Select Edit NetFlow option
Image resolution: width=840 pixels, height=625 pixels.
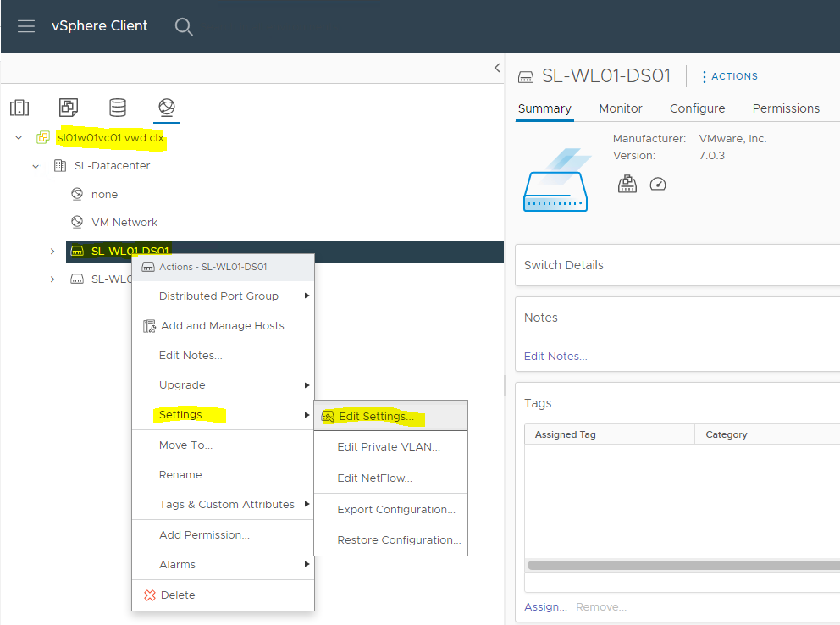coord(390,478)
